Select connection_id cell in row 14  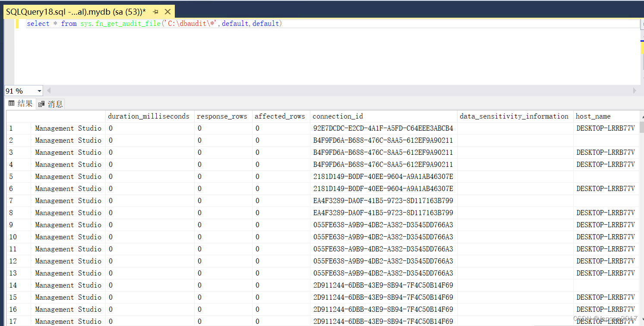point(384,285)
